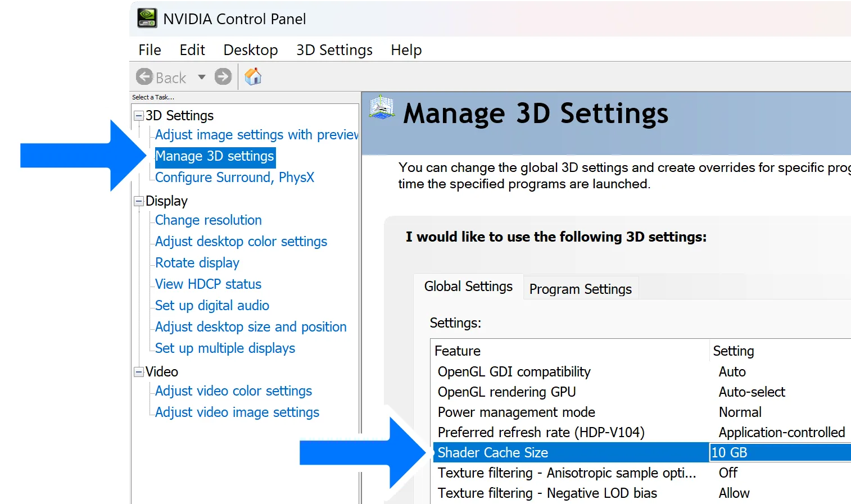Click the Back arrow icon
This screenshot has width=851, height=504.
[144, 77]
